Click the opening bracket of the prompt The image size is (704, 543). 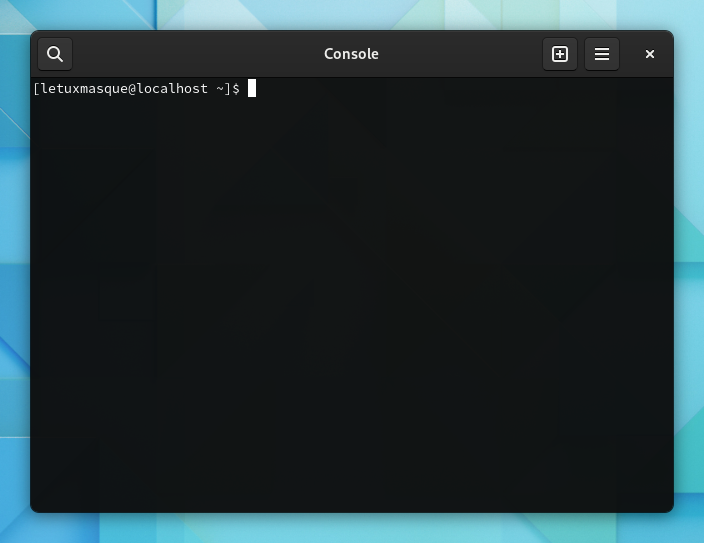36,89
